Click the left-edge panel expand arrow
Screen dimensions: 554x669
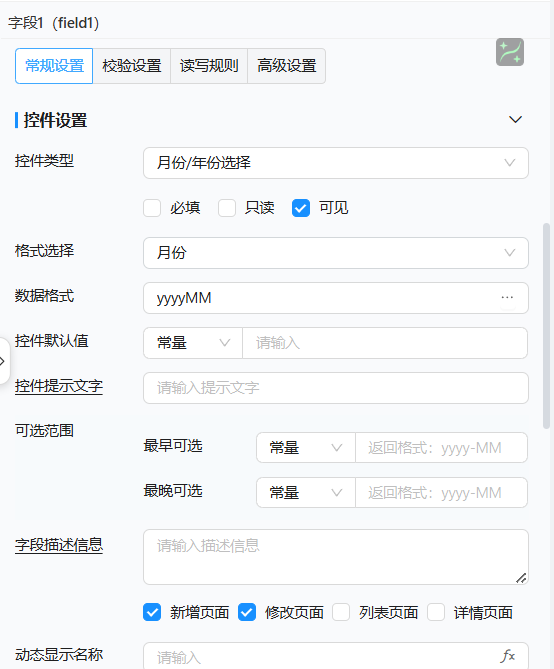click(x=3, y=361)
